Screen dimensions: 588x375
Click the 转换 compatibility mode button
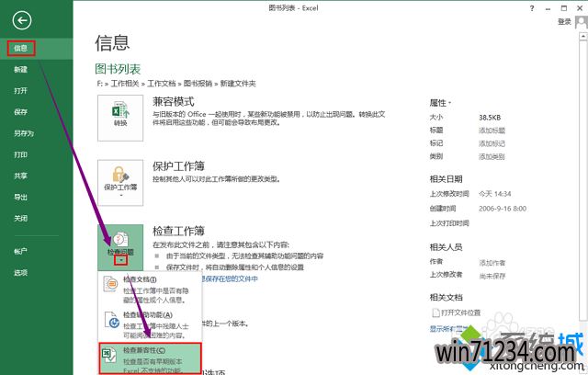pyautogui.click(x=120, y=118)
